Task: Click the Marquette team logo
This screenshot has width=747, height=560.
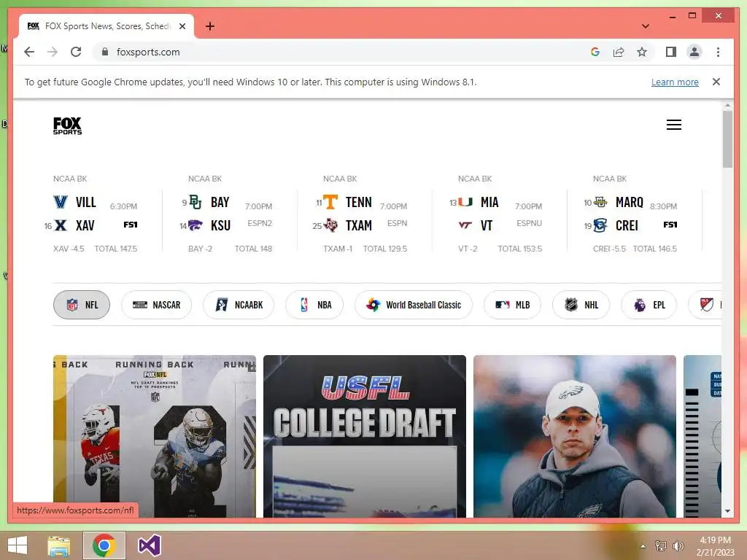Action: tap(600, 202)
